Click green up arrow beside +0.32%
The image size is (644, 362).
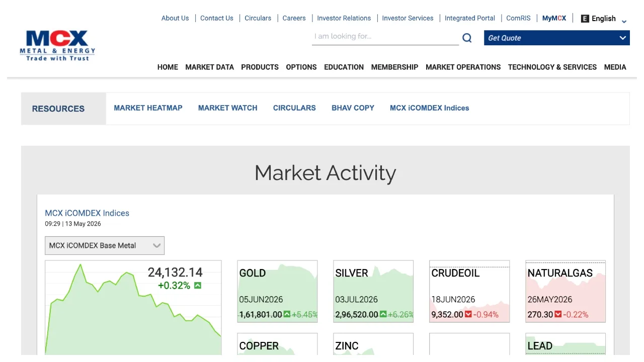click(198, 286)
